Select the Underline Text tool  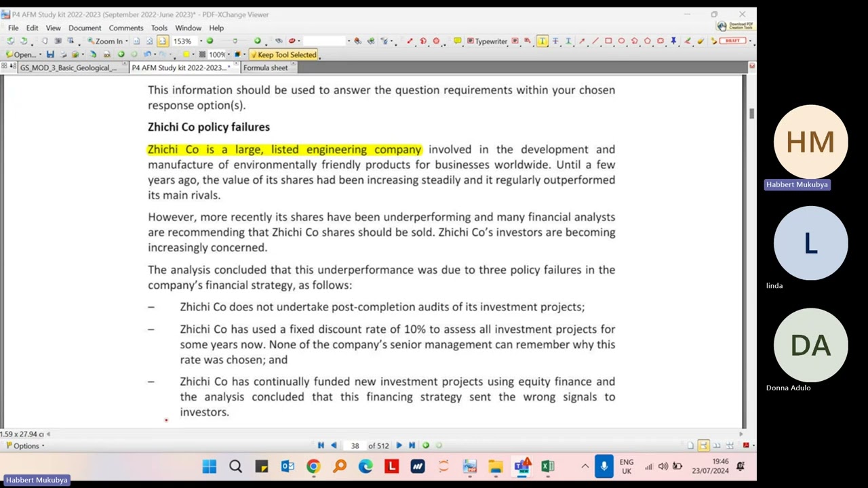568,41
